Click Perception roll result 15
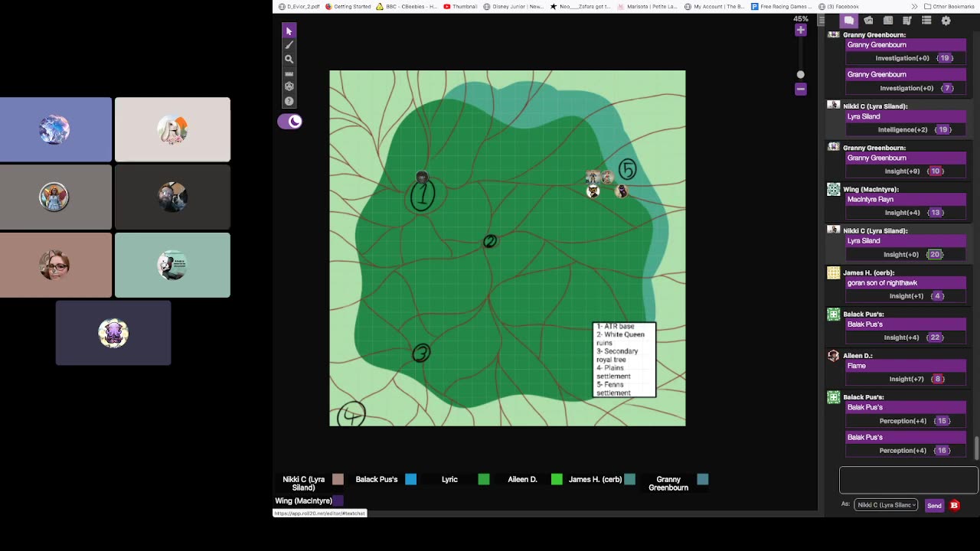This screenshot has height=551, width=980. click(942, 421)
